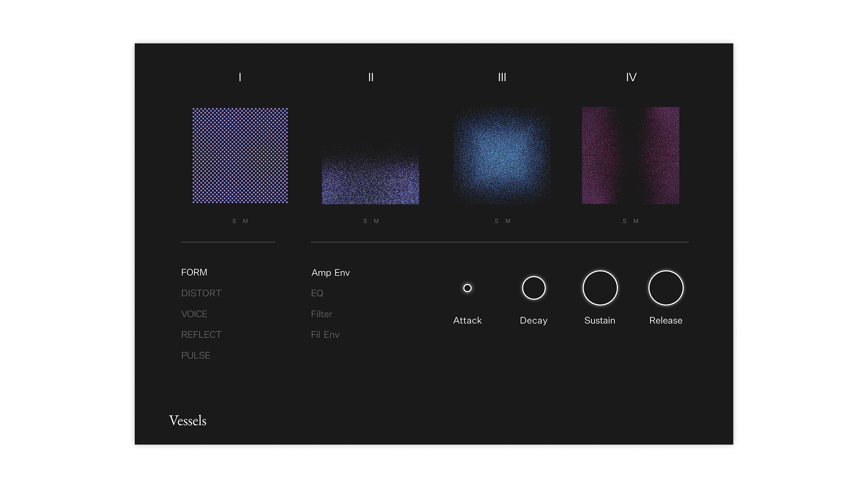Select the blue orb vessel III pad
The height and width of the screenshot is (488, 868).
coord(502,155)
